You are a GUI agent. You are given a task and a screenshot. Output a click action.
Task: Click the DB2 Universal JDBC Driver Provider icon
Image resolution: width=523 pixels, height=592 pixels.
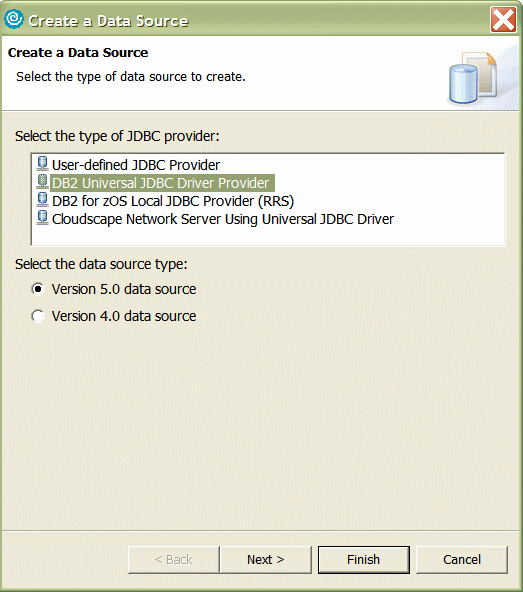click(x=42, y=182)
